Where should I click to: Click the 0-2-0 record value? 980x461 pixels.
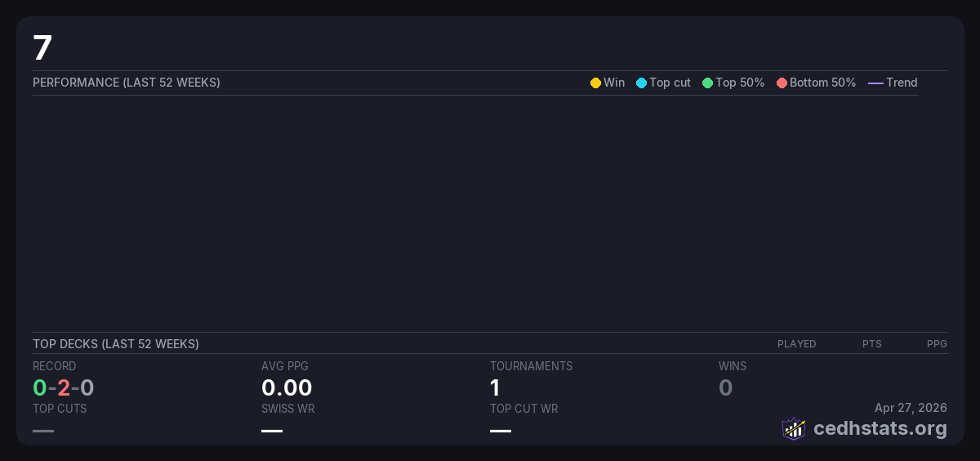point(64,387)
